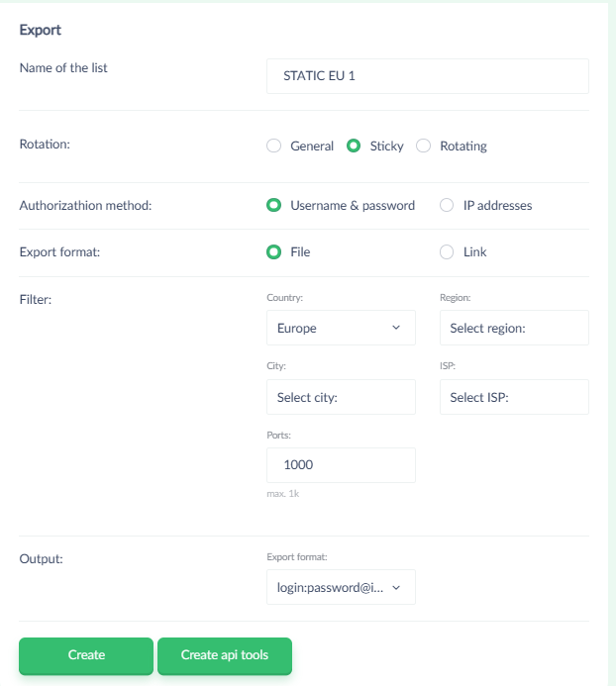Screen dimensions: 616x686
Task: Click the chevron in Country dropdown
Action: 396,328
